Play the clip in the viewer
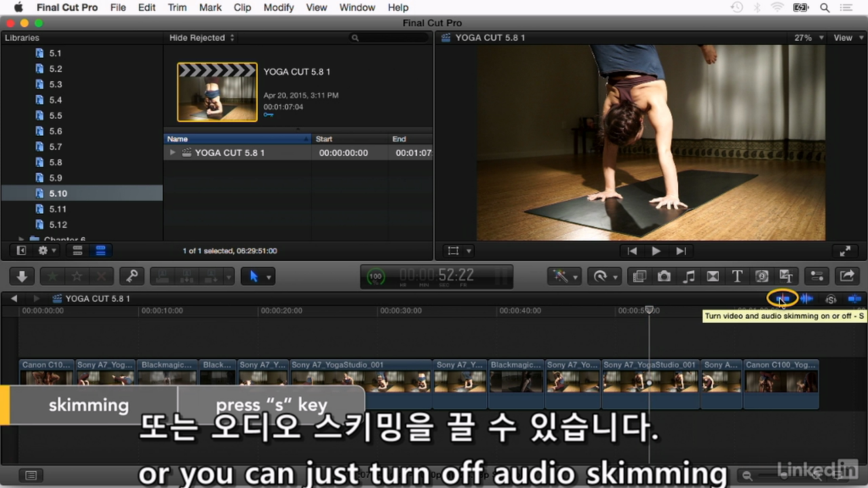 (656, 251)
